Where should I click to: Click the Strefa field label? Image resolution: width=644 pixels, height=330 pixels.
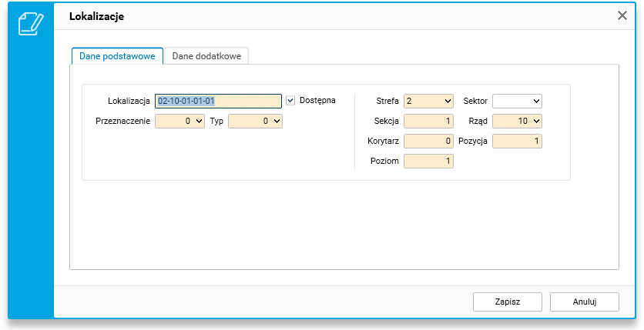coord(387,101)
